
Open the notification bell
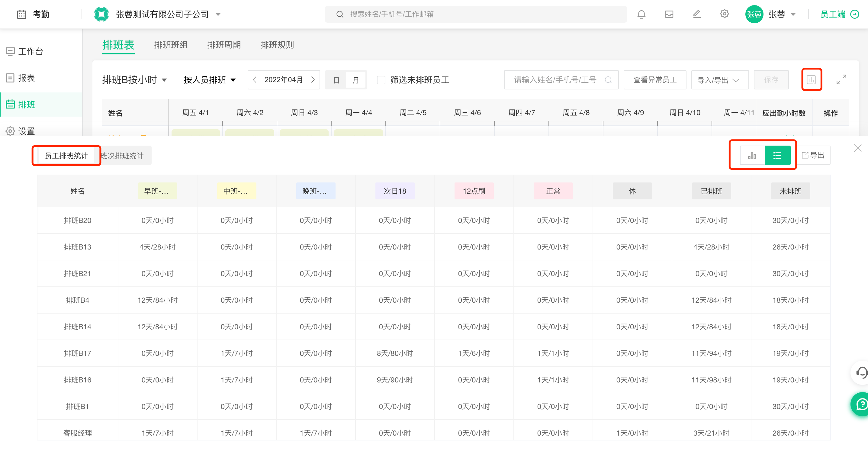click(641, 14)
